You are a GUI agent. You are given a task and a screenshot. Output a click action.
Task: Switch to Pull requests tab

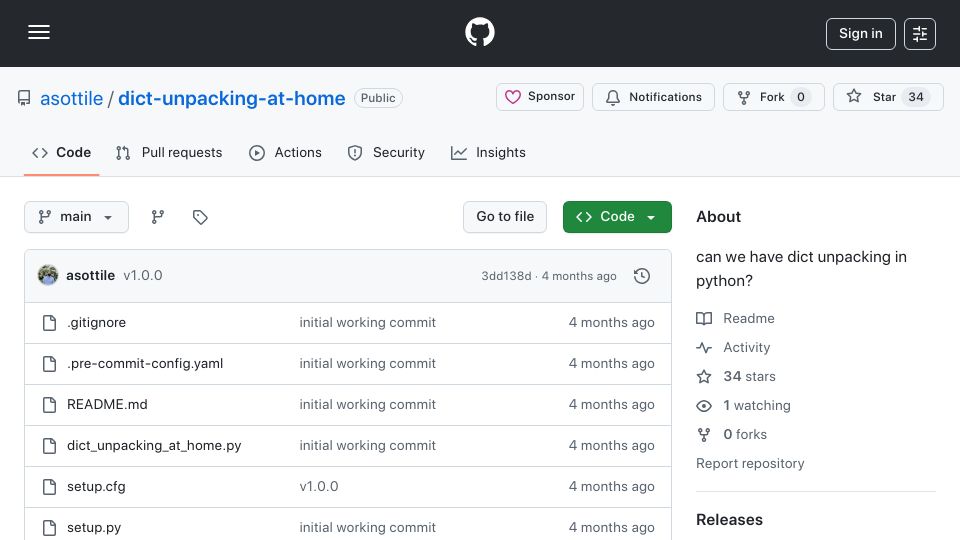tap(169, 152)
